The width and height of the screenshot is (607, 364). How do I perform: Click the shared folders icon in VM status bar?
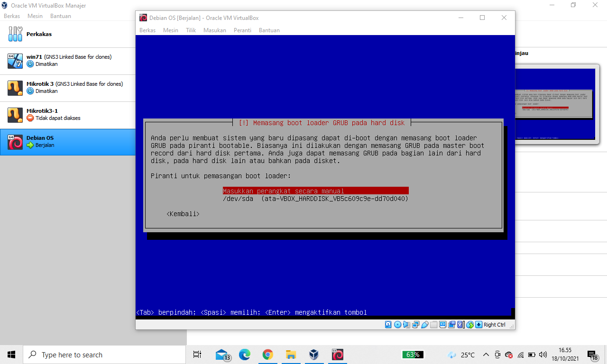coord(433,325)
